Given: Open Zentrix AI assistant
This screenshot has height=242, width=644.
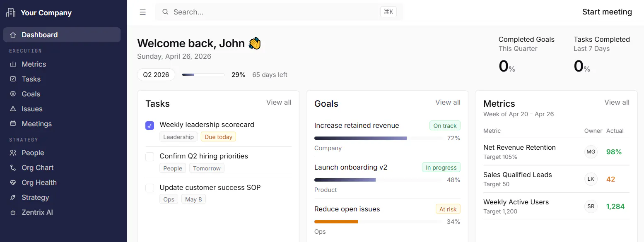Looking at the screenshot, I should click(62, 212).
